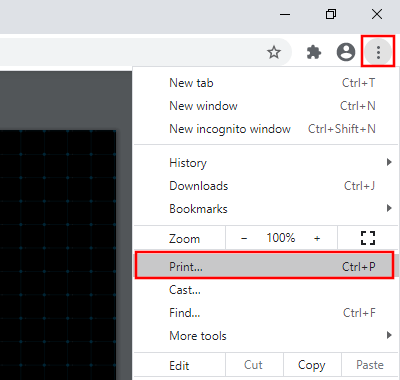
Task: Select New tab menu entry
Action: tap(266, 83)
